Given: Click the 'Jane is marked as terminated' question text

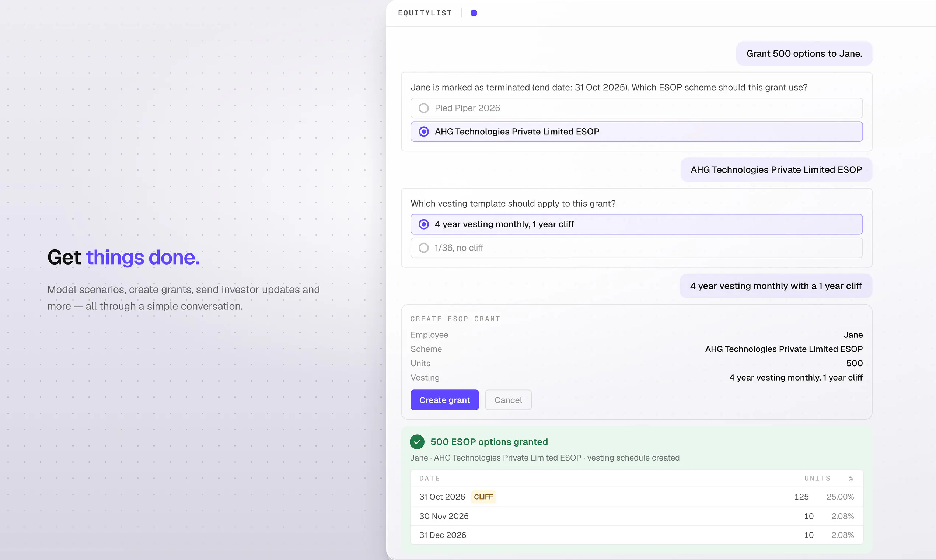Looking at the screenshot, I should pos(609,88).
